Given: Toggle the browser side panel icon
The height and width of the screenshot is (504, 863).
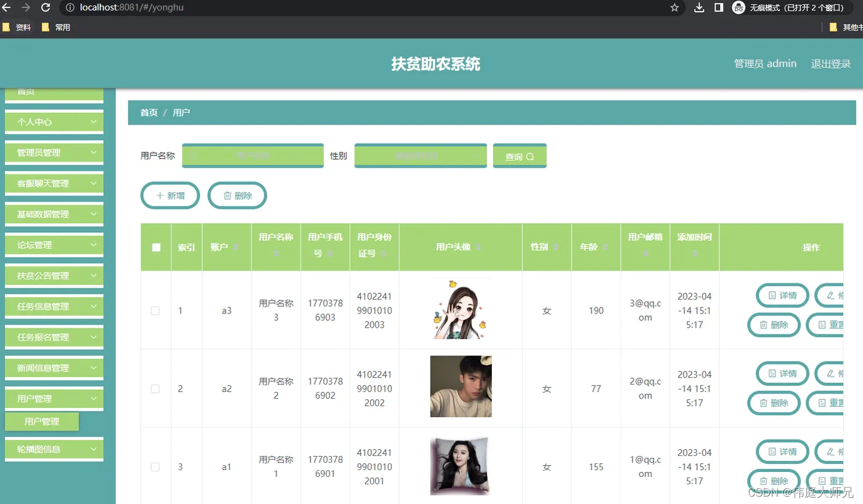Looking at the screenshot, I should (x=718, y=7).
